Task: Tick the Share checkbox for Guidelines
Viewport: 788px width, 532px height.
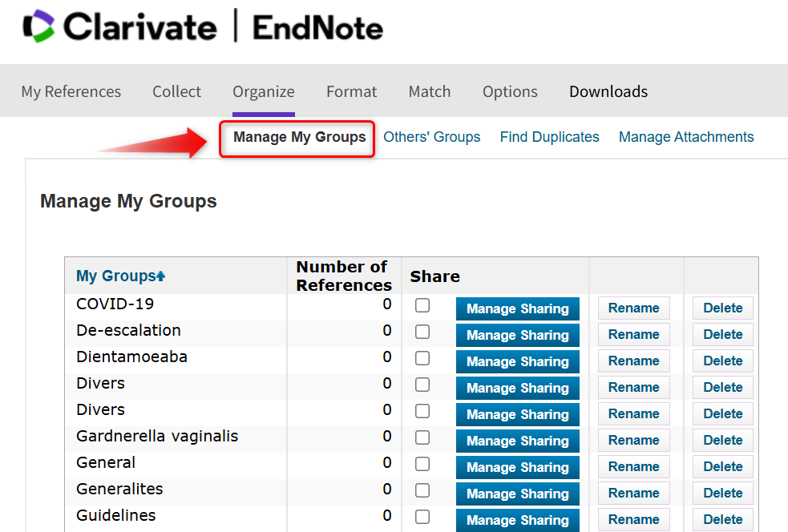Action: click(422, 517)
